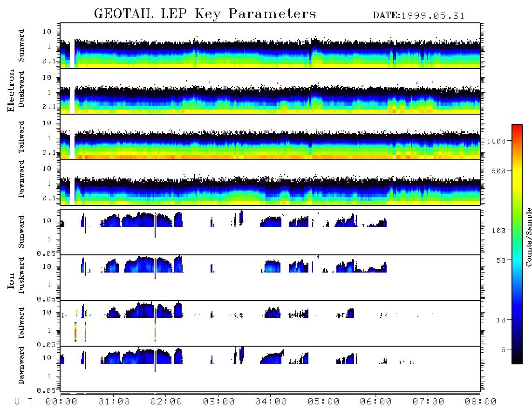This screenshot has height=410, width=532.
Task: Click the "DATE:1999.05.31" label
Action: [419, 16]
